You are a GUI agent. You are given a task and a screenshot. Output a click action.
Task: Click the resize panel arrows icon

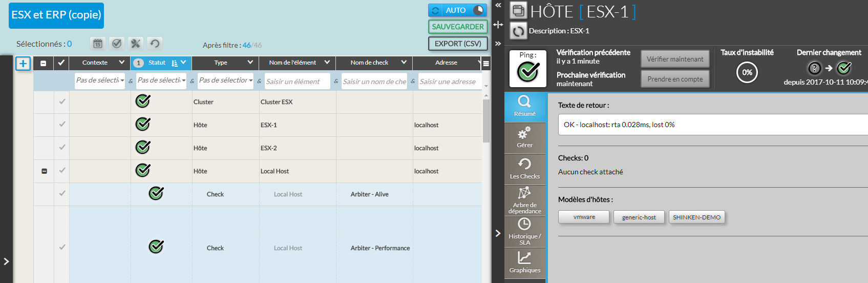[x=498, y=25]
